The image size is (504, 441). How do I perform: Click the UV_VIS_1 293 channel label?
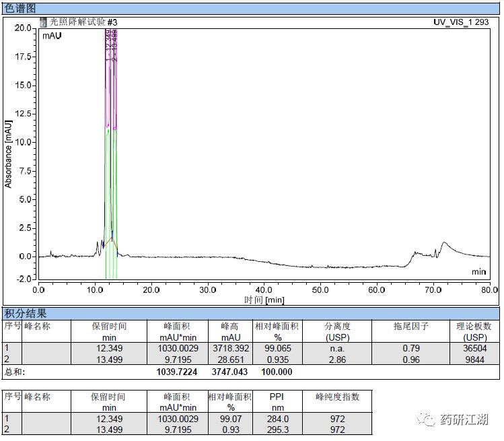pyautogui.click(x=461, y=22)
